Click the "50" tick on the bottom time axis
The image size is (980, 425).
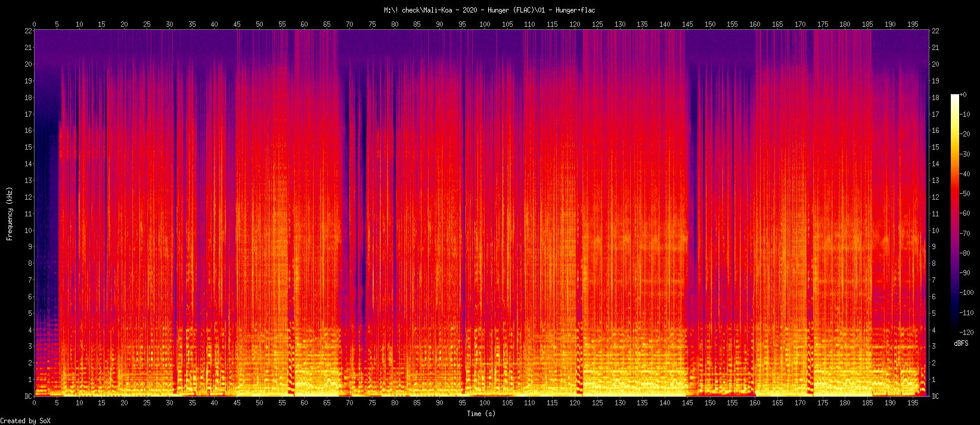tap(259, 403)
